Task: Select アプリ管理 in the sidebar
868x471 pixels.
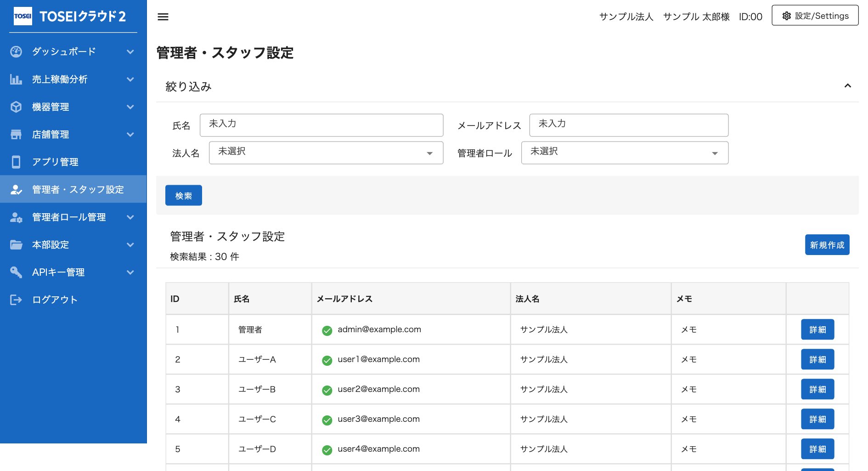Action: click(x=73, y=162)
